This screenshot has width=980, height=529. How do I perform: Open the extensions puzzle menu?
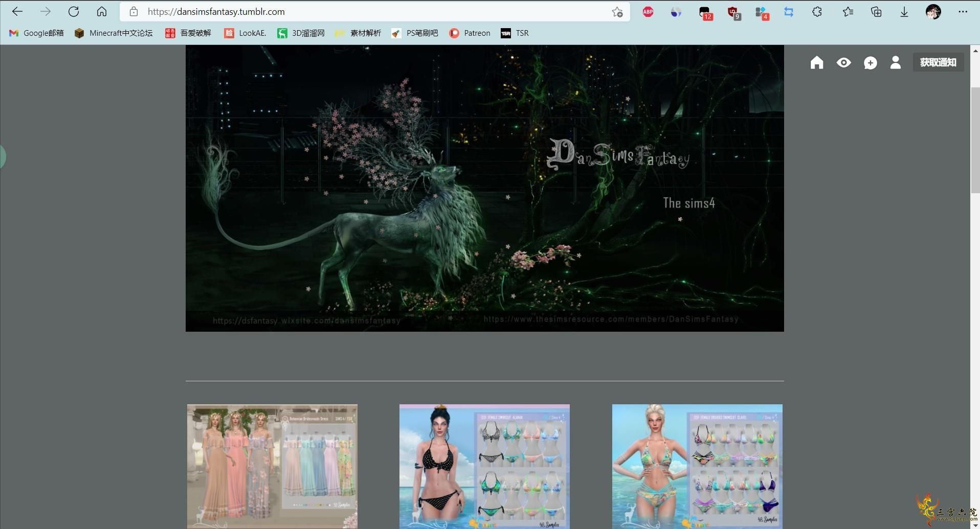pos(817,12)
